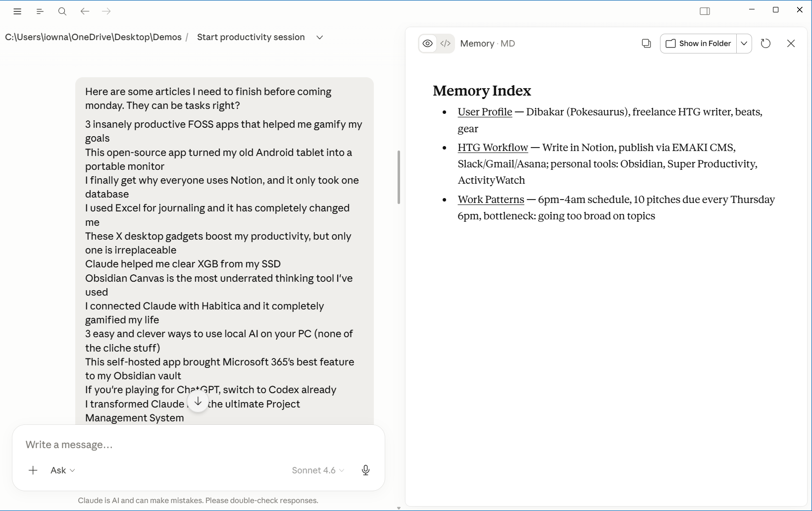The height and width of the screenshot is (511, 812).
Task: Expand Show in Folder dropdown arrow
Action: coord(744,44)
